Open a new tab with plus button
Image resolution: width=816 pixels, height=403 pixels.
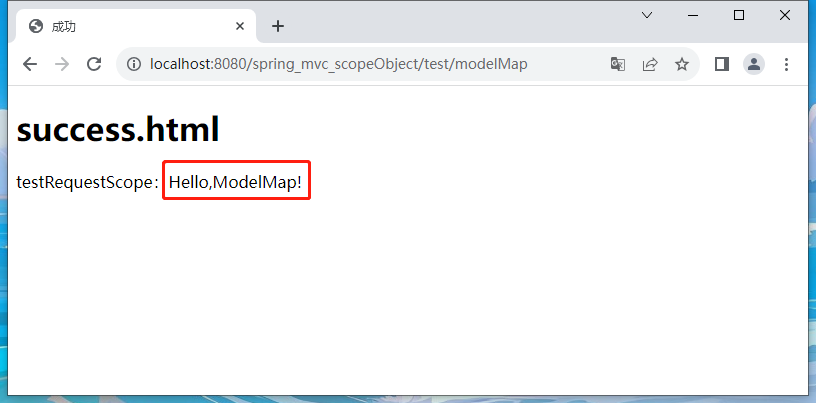coord(278,26)
